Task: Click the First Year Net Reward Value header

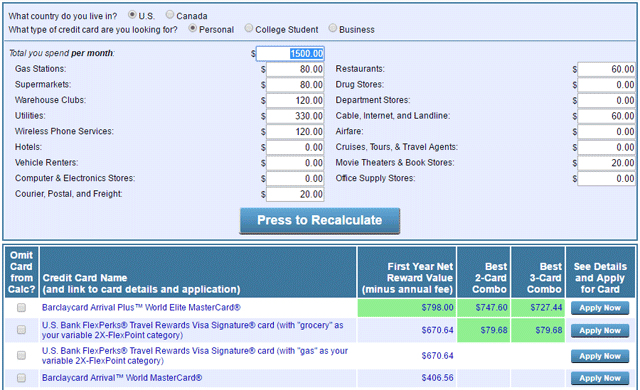Action: click(x=407, y=272)
